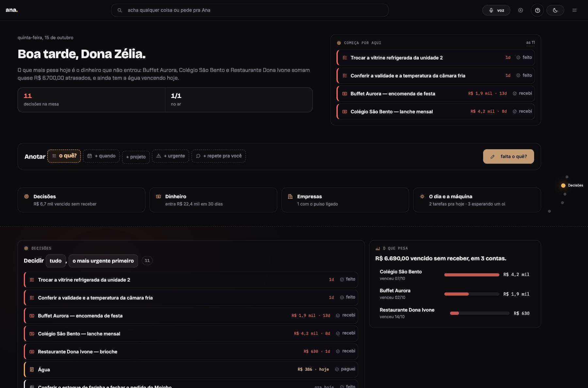588x388 pixels.
Task: Click the 'o quê?' chip in Anotar
Action: pyautogui.click(x=64, y=156)
